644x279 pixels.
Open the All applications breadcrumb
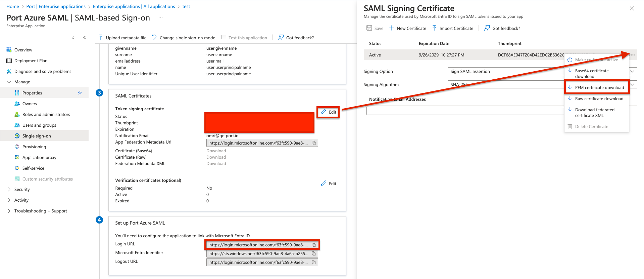point(134,6)
